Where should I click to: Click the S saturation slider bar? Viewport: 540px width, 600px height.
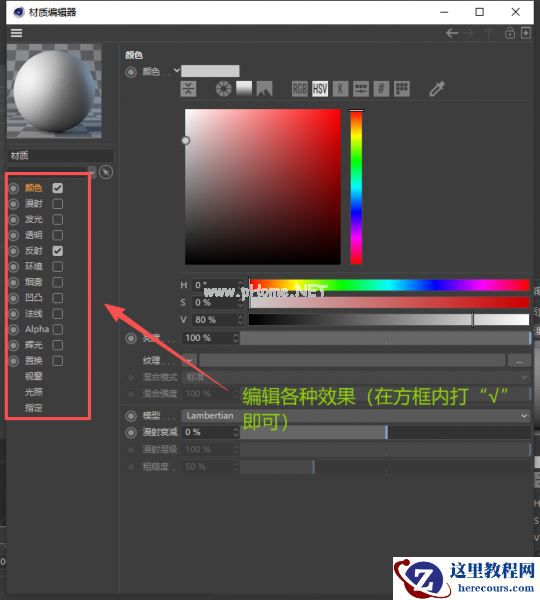click(x=389, y=302)
